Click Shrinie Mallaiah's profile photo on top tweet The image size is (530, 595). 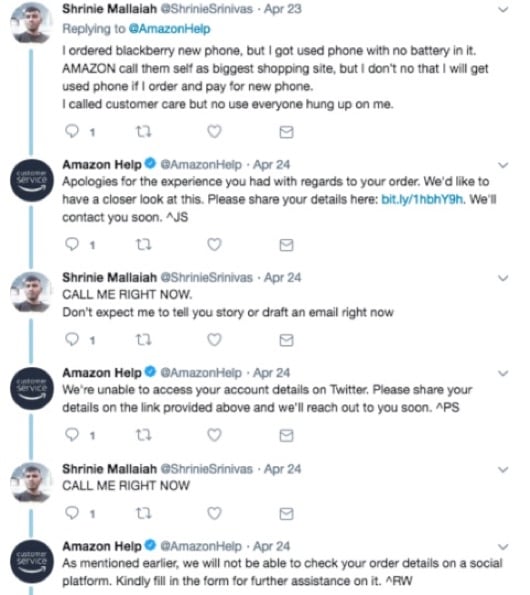point(32,23)
